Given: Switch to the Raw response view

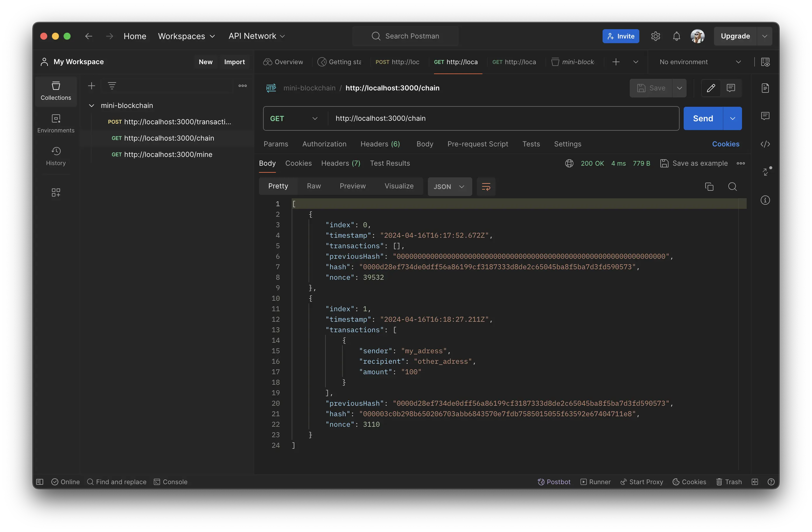Looking at the screenshot, I should (x=314, y=186).
